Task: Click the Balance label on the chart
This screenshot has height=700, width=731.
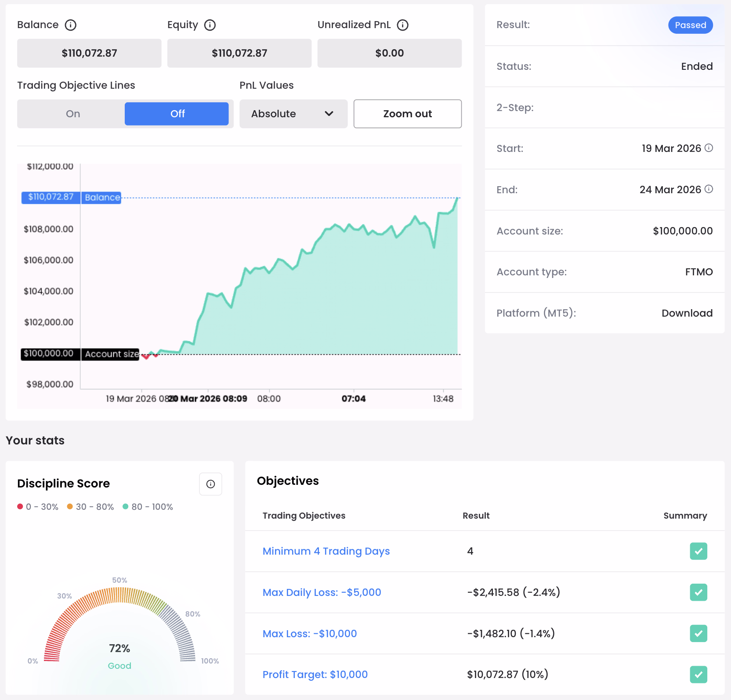Action: pos(102,198)
